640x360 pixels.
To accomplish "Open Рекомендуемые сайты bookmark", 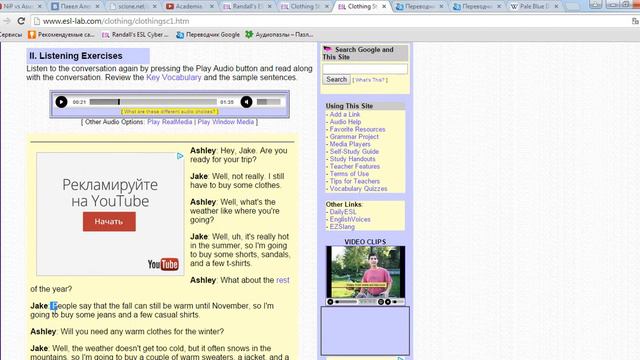I will 61,35.
